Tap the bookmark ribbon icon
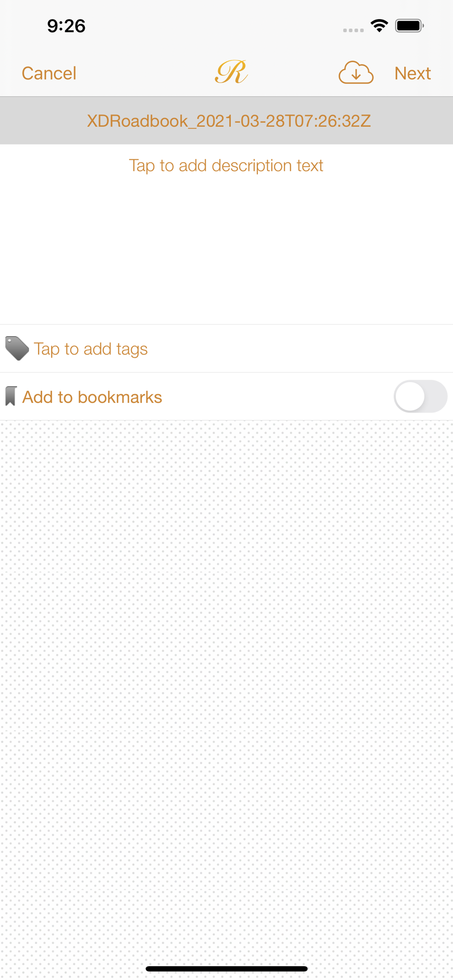 pos(11,396)
